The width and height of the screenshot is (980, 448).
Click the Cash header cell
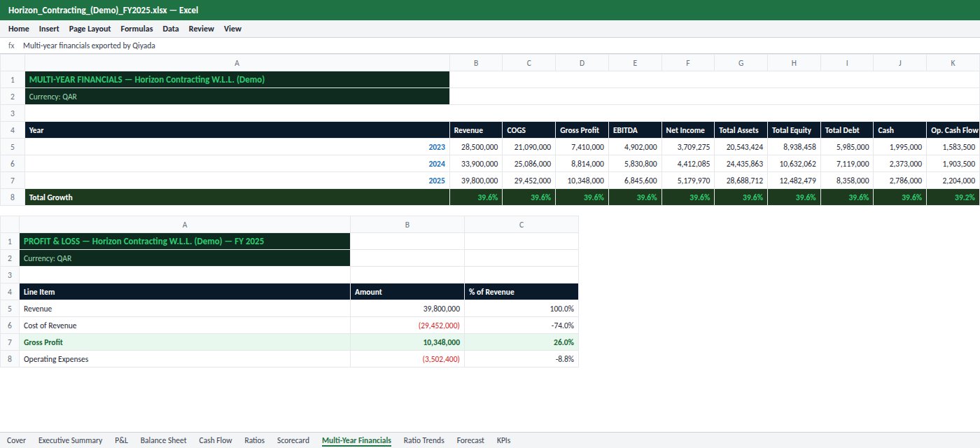(900, 130)
